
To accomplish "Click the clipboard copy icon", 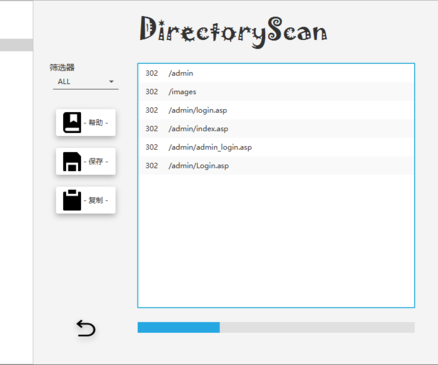I will pyautogui.click(x=72, y=200).
